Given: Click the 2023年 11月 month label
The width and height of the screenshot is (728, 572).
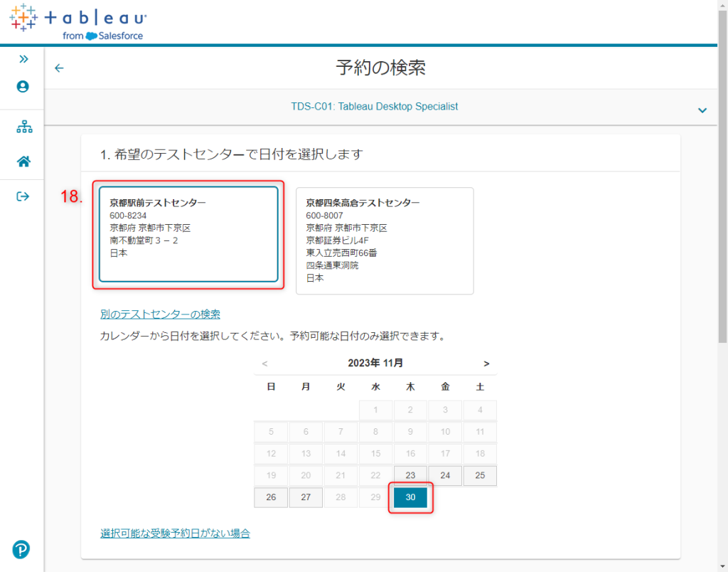Looking at the screenshot, I should (x=375, y=363).
